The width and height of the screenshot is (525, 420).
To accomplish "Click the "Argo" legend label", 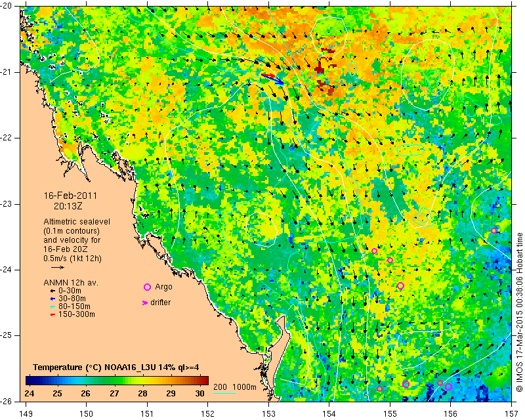I will [163, 287].
